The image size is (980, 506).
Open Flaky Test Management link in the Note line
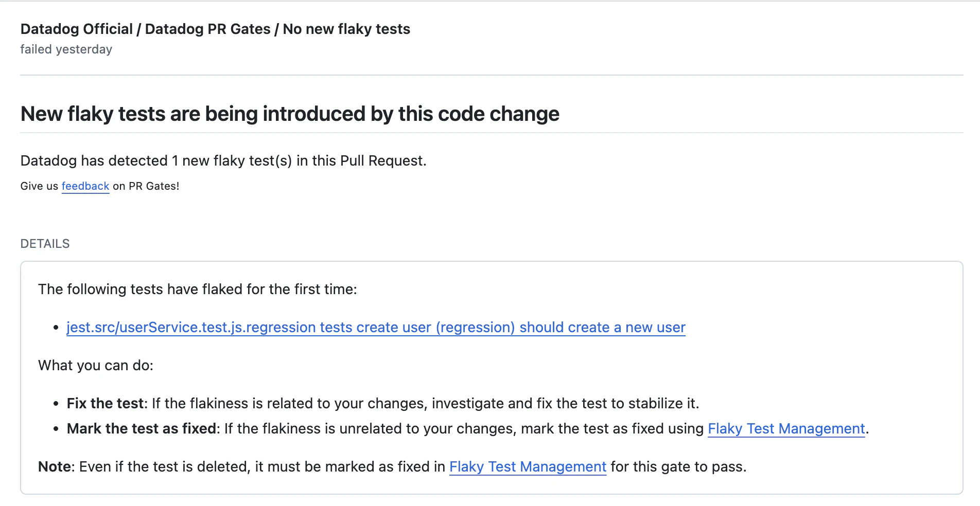click(528, 467)
